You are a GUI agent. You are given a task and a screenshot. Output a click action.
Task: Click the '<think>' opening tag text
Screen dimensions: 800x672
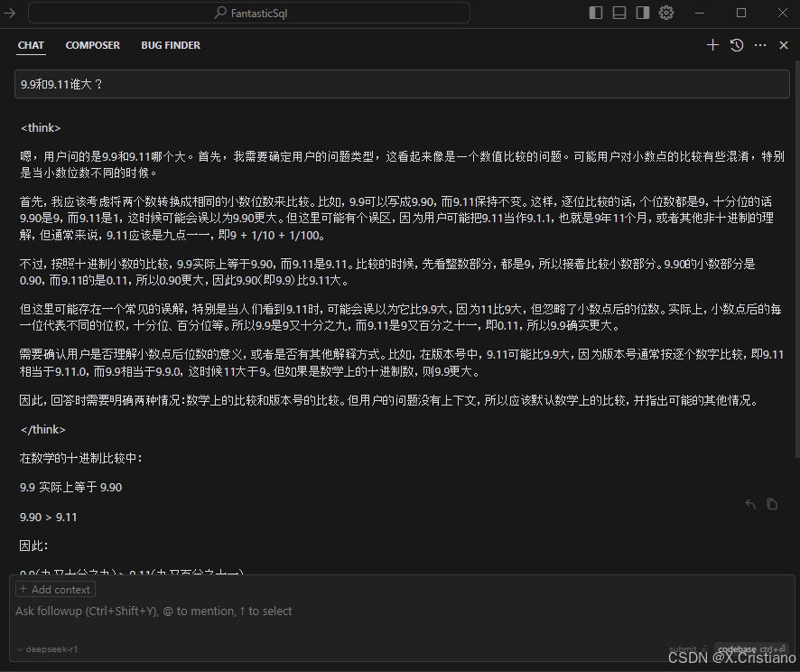41,127
